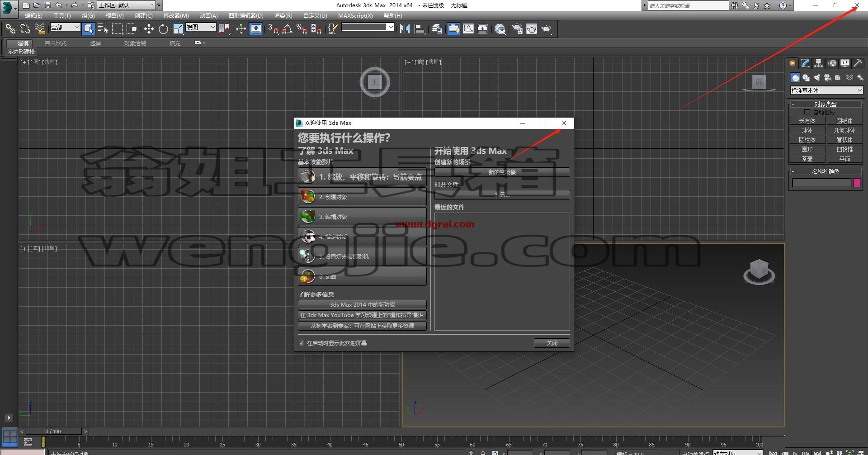Choose Rectangular Selection Region tool
The image size is (868, 455).
coord(117,29)
